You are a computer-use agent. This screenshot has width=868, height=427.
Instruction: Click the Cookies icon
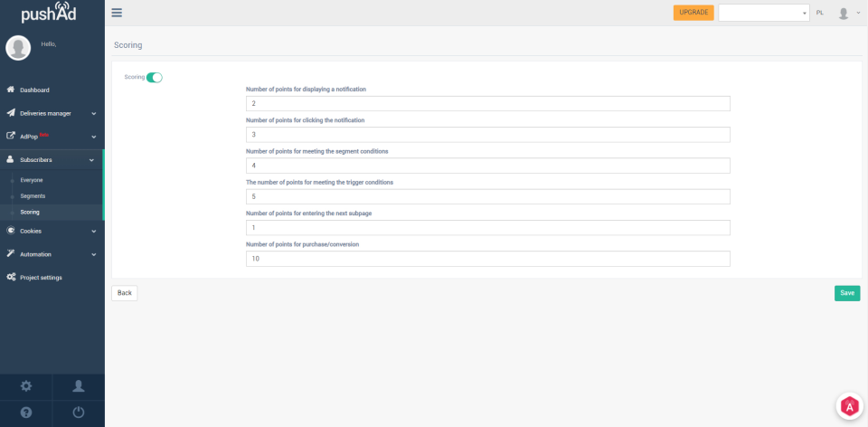11,231
